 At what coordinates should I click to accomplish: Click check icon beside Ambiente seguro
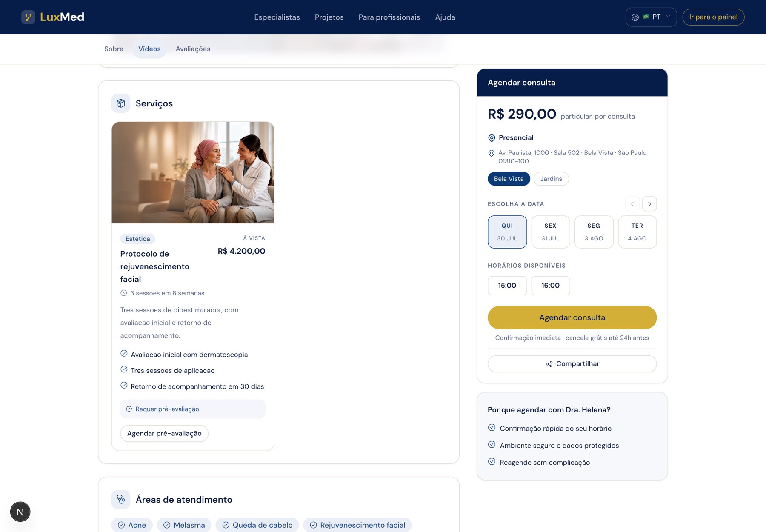[492, 444]
